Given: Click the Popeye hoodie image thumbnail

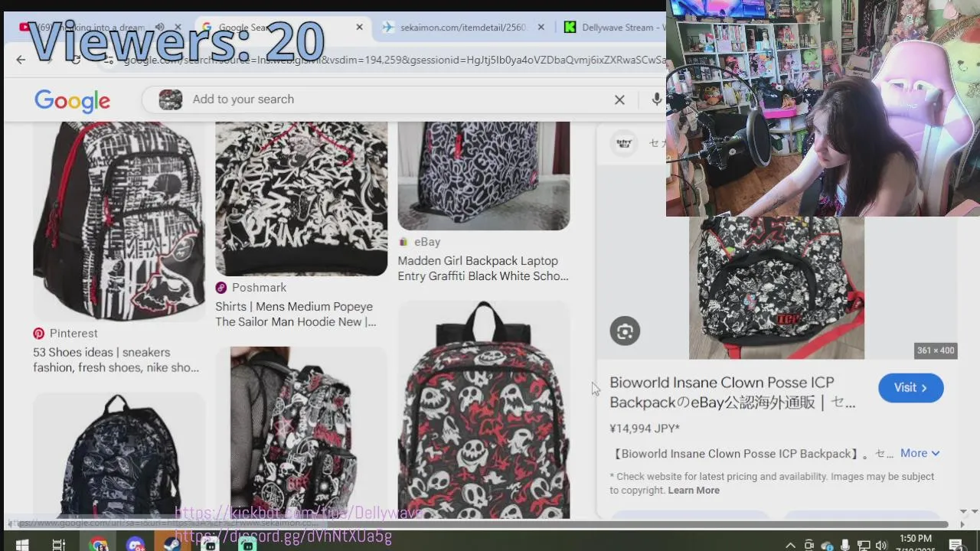Looking at the screenshot, I should click(301, 198).
